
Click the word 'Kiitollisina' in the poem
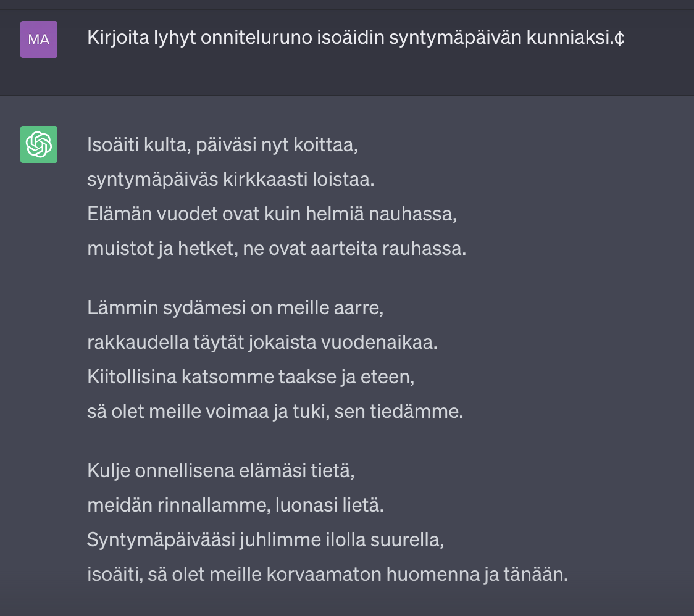(132, 377)
